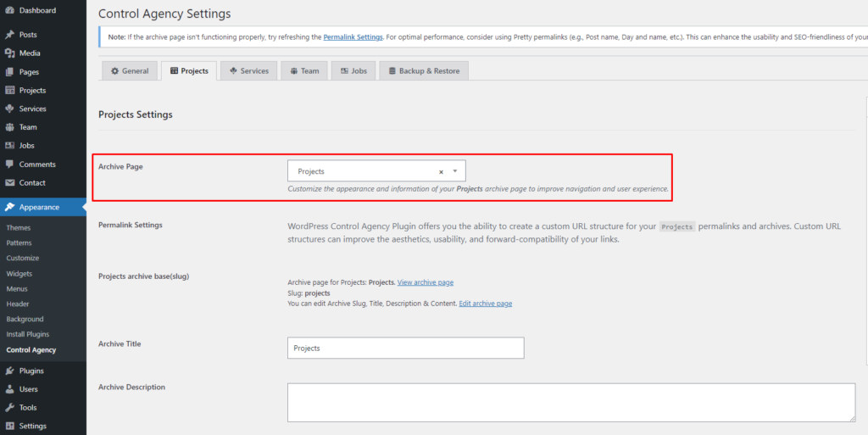The width and height of the screenshot is (868, 435).
Task: Follow the Edit archive page link
Action: click(486, 304)
